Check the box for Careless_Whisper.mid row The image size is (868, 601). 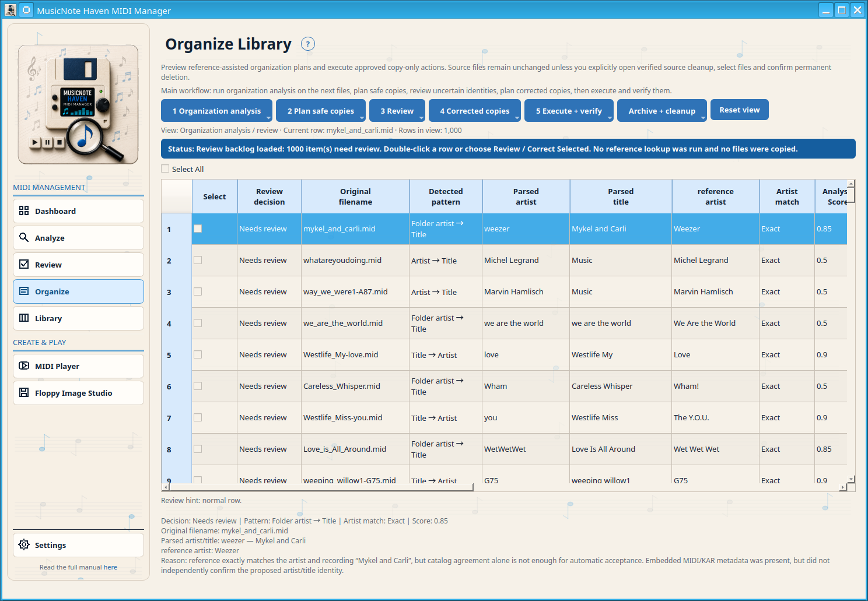(x=198, y=386)
